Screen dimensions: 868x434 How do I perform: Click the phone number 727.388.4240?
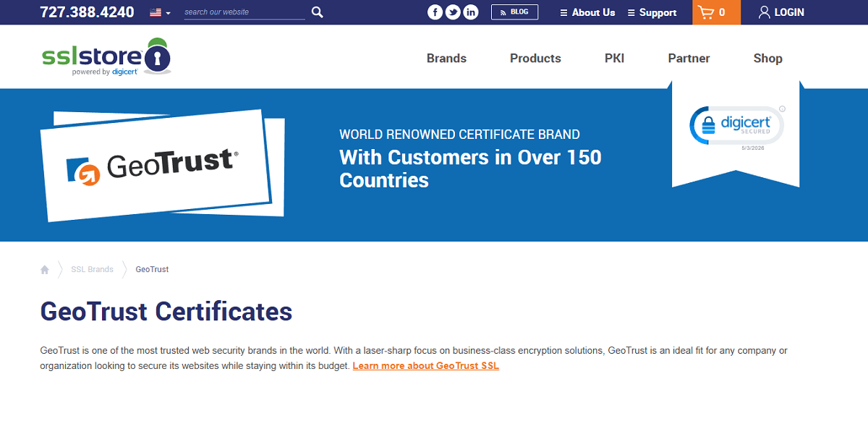[x=87, y=12]
